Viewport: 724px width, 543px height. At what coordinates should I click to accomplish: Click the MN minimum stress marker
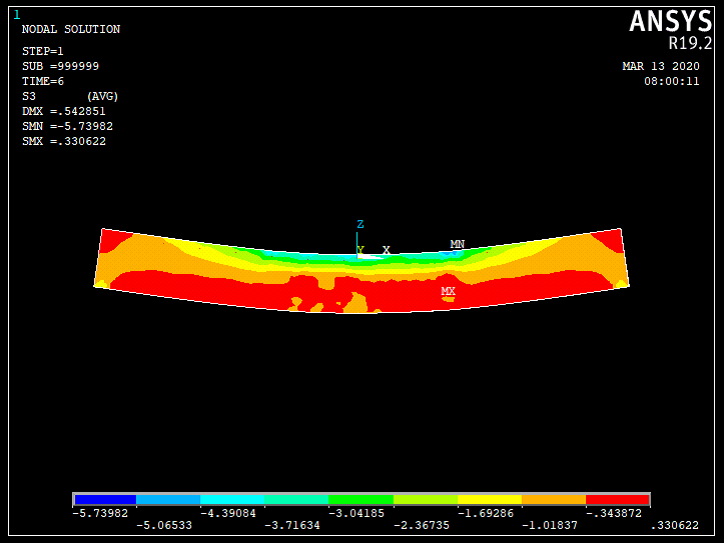457,244
